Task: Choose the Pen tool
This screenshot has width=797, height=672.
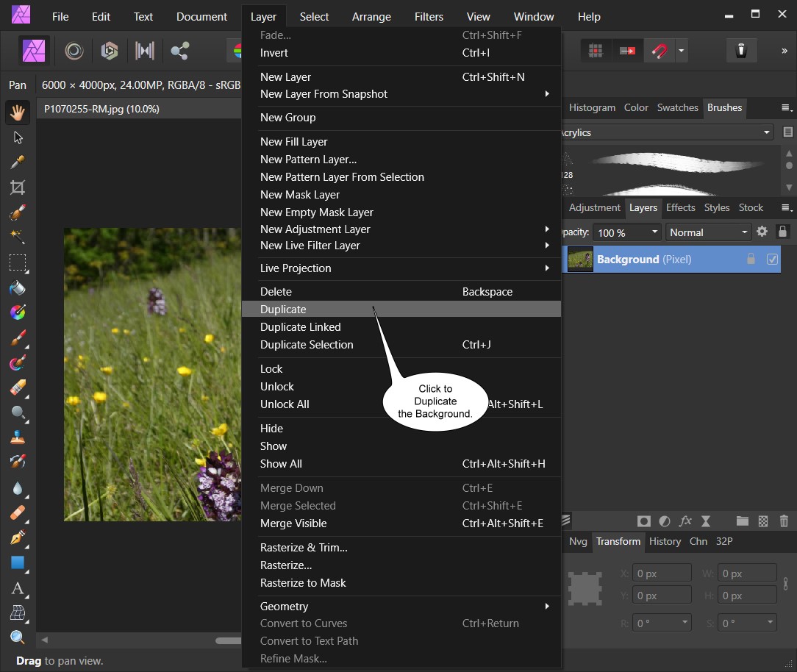Action: point(18,538)
